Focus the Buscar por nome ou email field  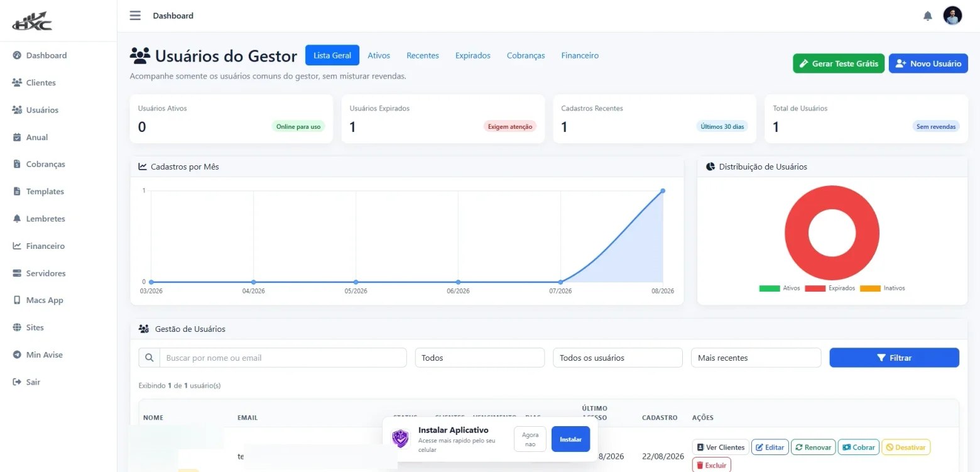(283, 358)
